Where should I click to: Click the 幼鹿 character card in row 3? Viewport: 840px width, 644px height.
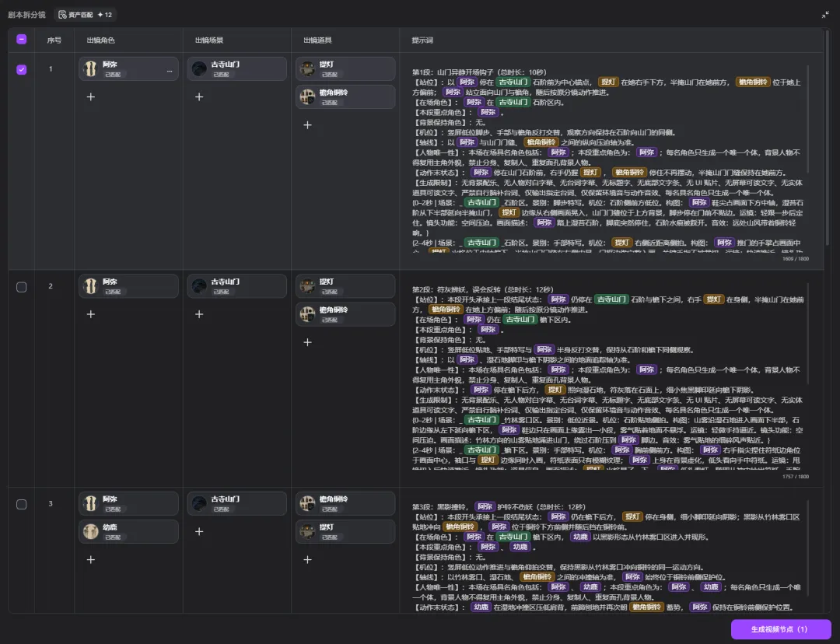pos(128,531)
